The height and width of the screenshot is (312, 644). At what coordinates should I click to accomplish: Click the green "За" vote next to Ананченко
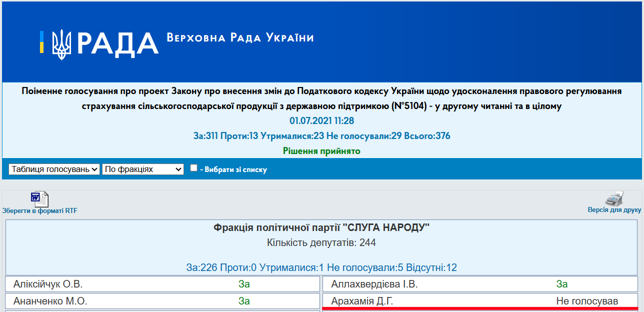click(x=244, y=301)
